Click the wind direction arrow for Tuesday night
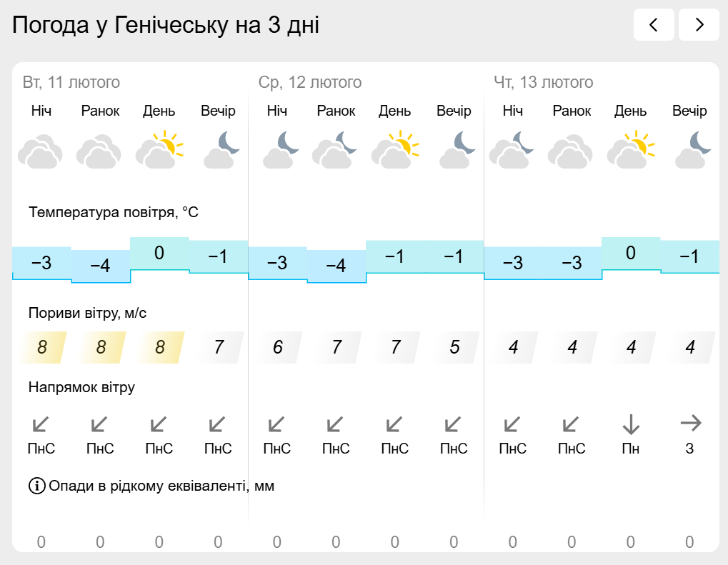The width and height of the screenshot is (728, 565). [x=41, y=424]
